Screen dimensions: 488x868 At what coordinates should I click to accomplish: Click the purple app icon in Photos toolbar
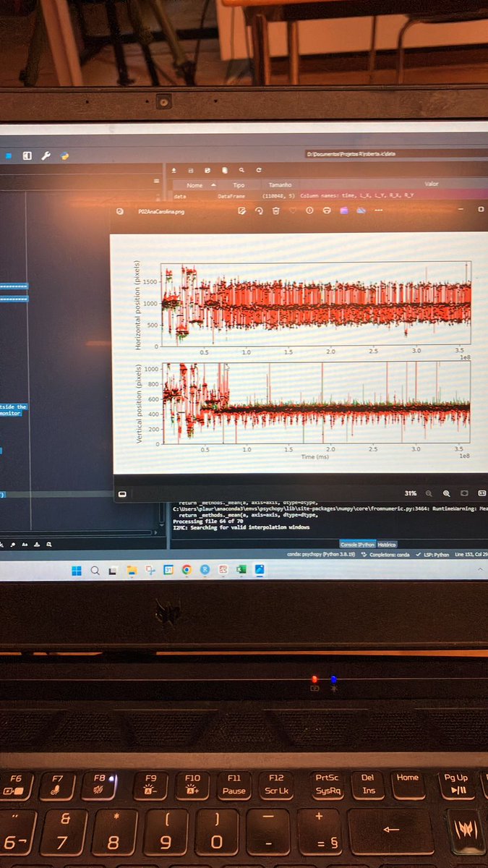click(343, 210)
